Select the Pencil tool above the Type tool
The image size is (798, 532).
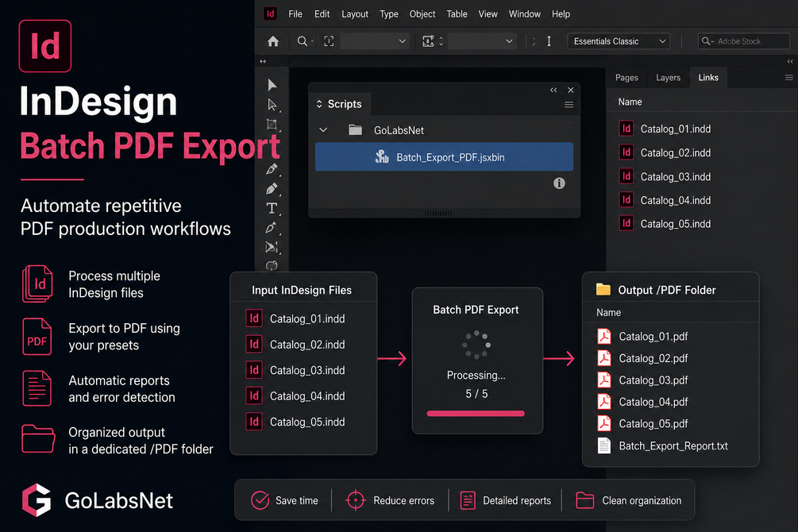pyautogui.click(x=272, y=189)
